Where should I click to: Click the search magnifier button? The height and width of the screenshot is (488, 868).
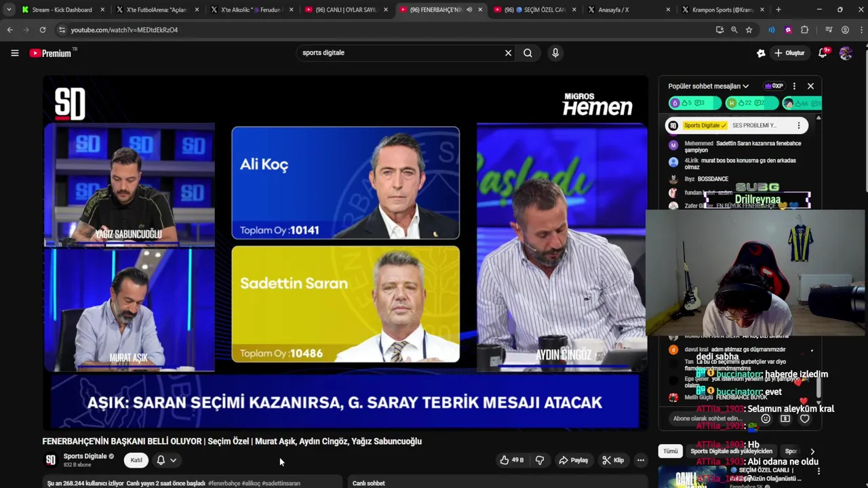(528, 53)
